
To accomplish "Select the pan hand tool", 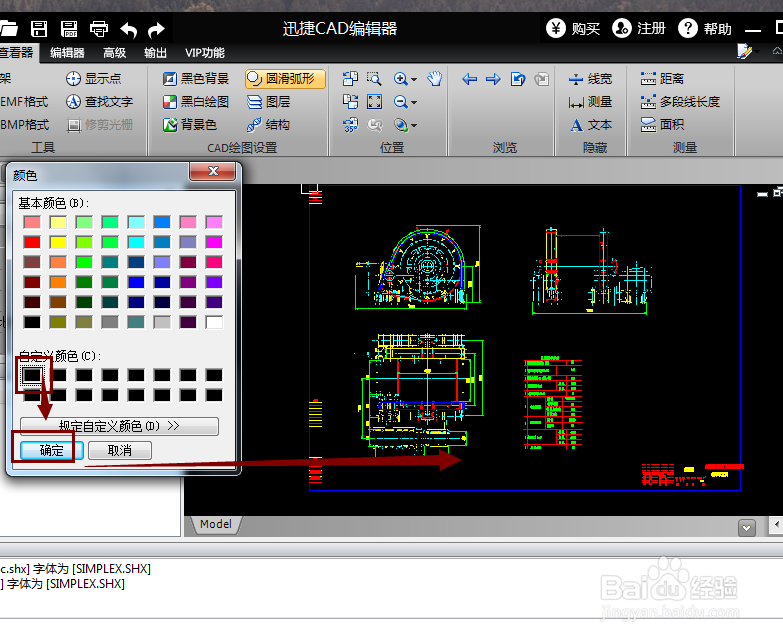I will click(x=435, y=78).
